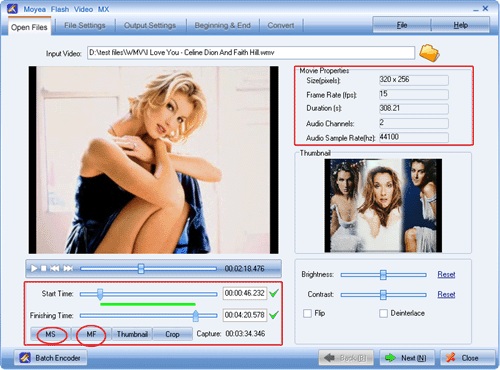Screen dimensions: 500x370
Task: Click the Contrast slider handle
Action: coord(383,295)
